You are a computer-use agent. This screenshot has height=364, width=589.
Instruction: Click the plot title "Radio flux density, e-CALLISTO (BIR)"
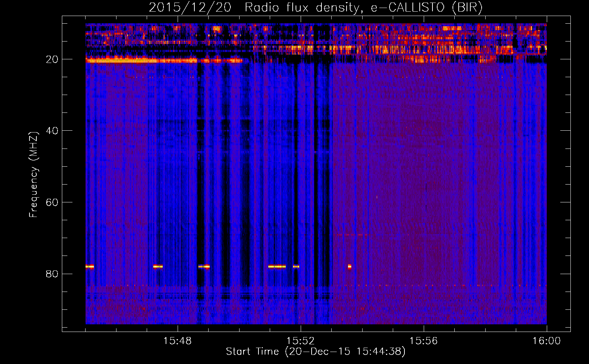(363, 8)
